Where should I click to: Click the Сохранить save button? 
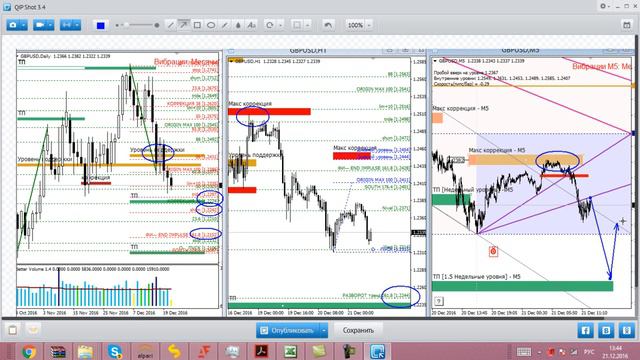(x=358, y=330)
